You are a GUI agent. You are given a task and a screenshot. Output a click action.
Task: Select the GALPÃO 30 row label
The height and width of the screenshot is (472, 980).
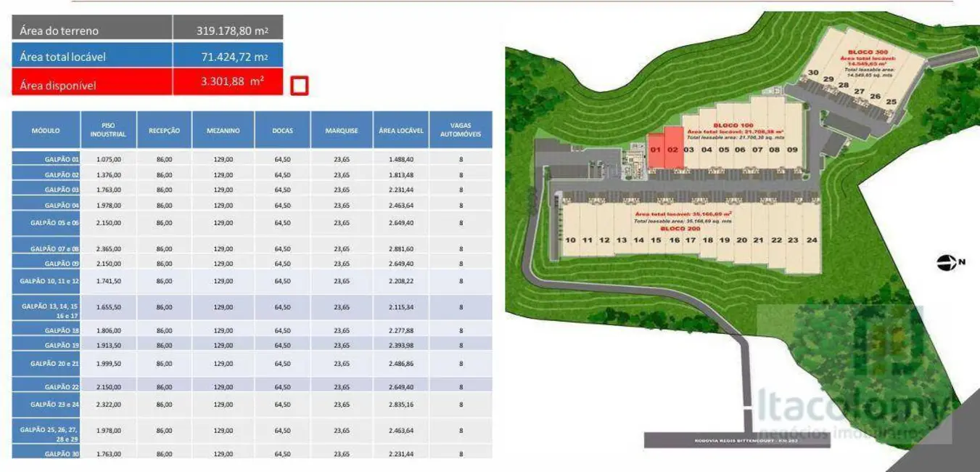point(46,454)
